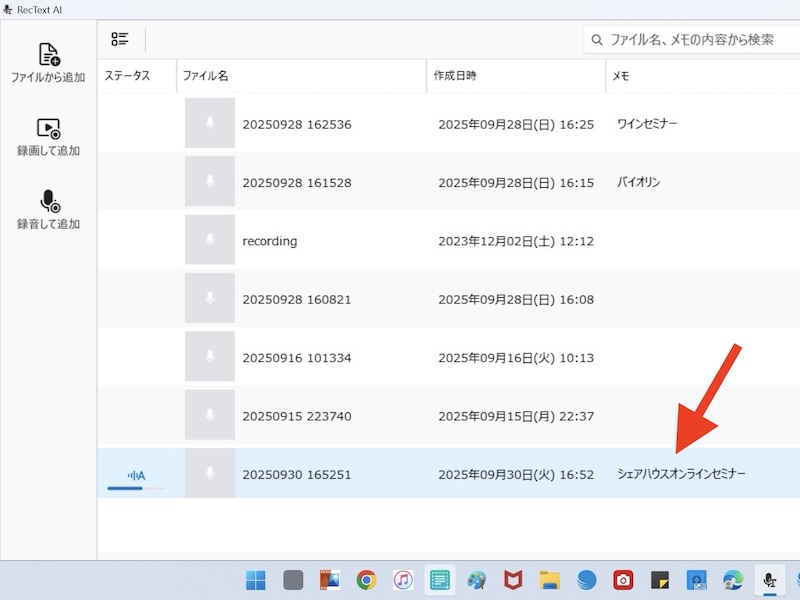Sort the list by ファイル名 column header

pos(205,76)
